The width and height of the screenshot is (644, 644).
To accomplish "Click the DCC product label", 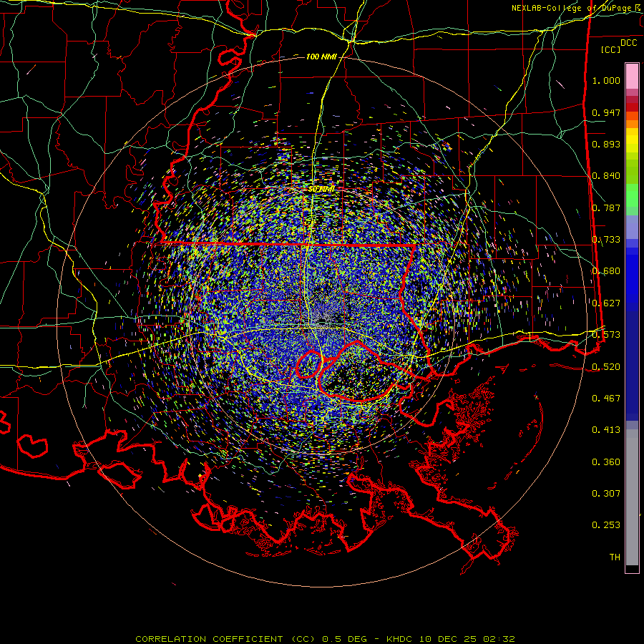I will [x=628, y=43].
